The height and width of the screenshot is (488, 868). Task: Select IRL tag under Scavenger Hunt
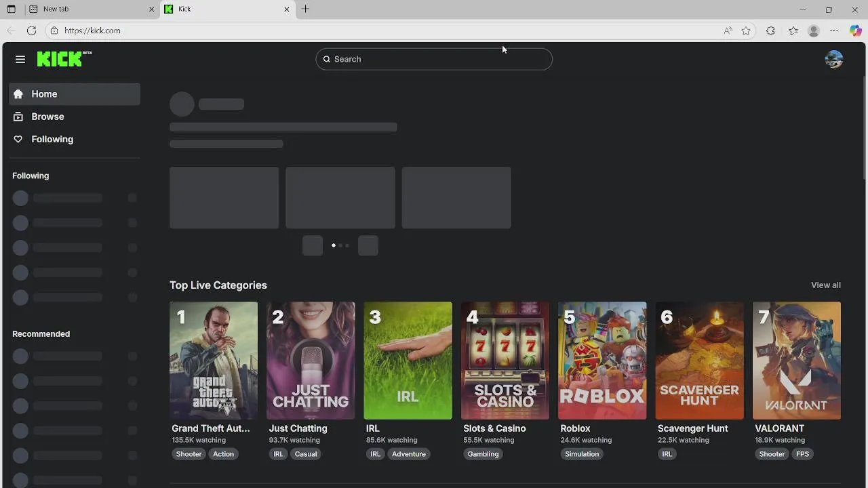click(x=667, y=454)
